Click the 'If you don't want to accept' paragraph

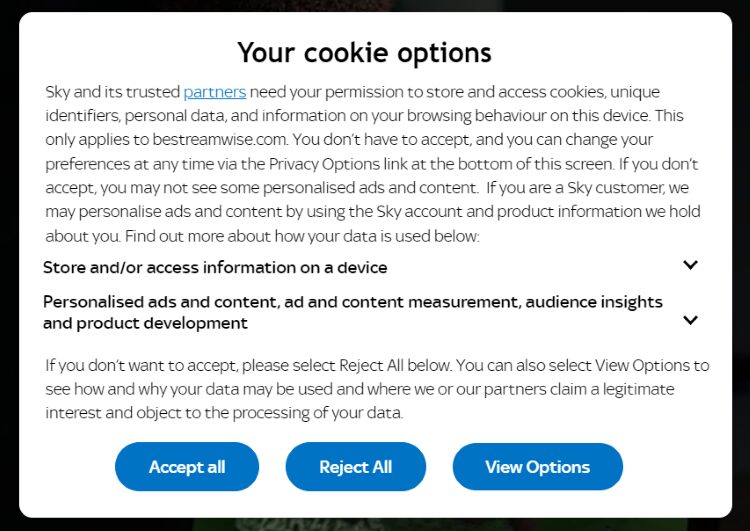pos(200,365)
